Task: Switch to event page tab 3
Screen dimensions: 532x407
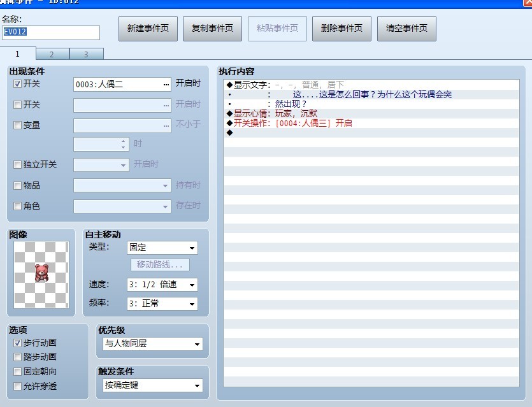Action: pos(86,54)
